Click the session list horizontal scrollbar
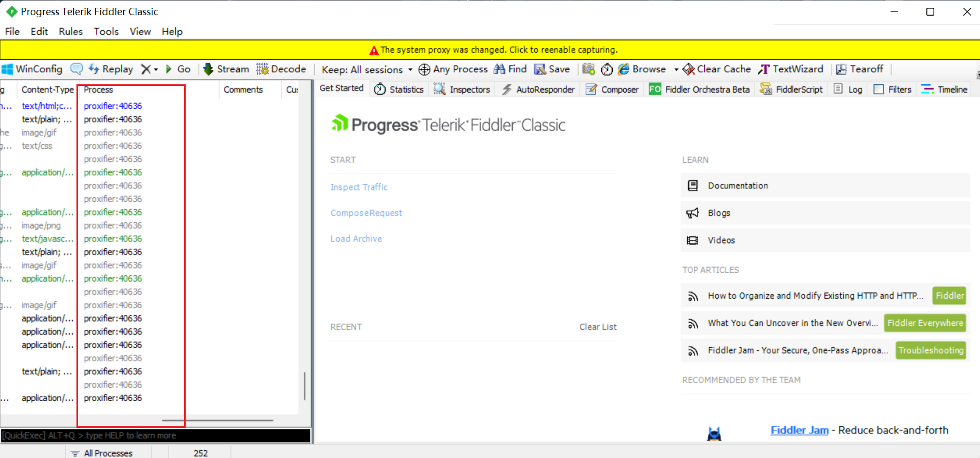This screenshot has width=980, height=458. 217,420
